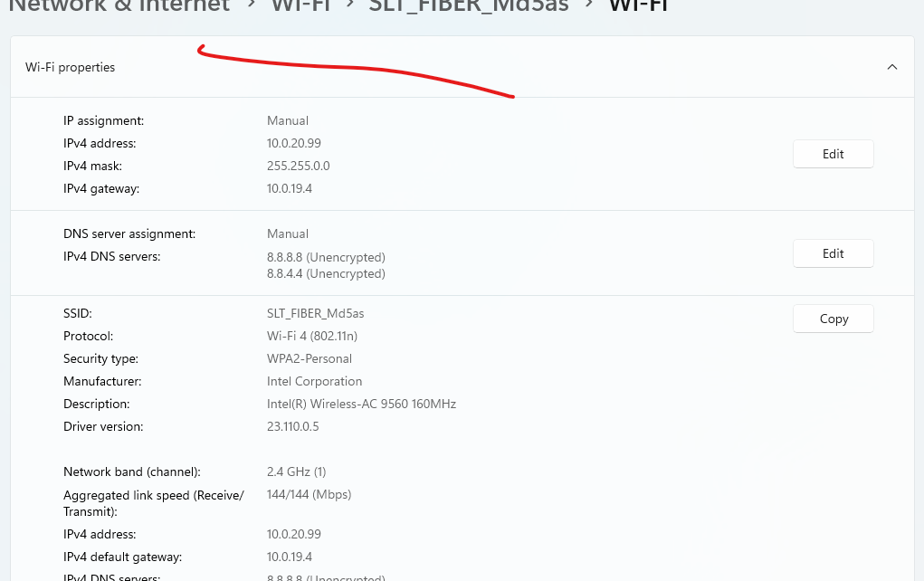Screen dimensions: 924x581
Task: Click the WPA2-Personal security type value
Action: (307, 358)
